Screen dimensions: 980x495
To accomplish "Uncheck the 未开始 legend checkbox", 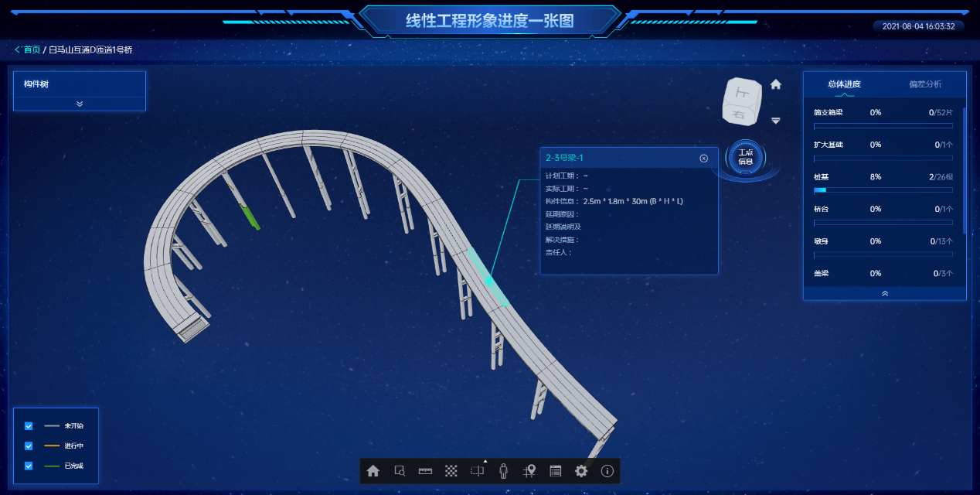I will tap(29, 426).
